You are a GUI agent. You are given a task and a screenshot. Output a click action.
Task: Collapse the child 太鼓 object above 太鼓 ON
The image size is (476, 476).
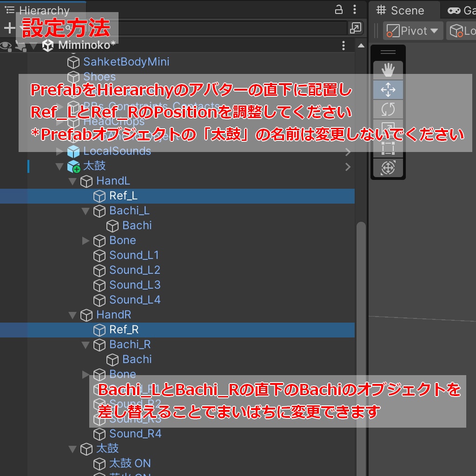click(73, 449)
